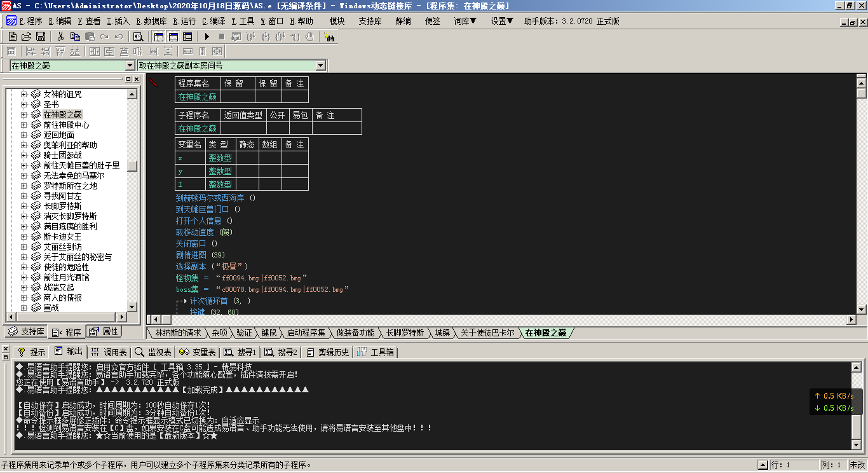The height and width of the screenshot is (473, 868).
Task: Click the 便签 button
Action: pos(432,21)
